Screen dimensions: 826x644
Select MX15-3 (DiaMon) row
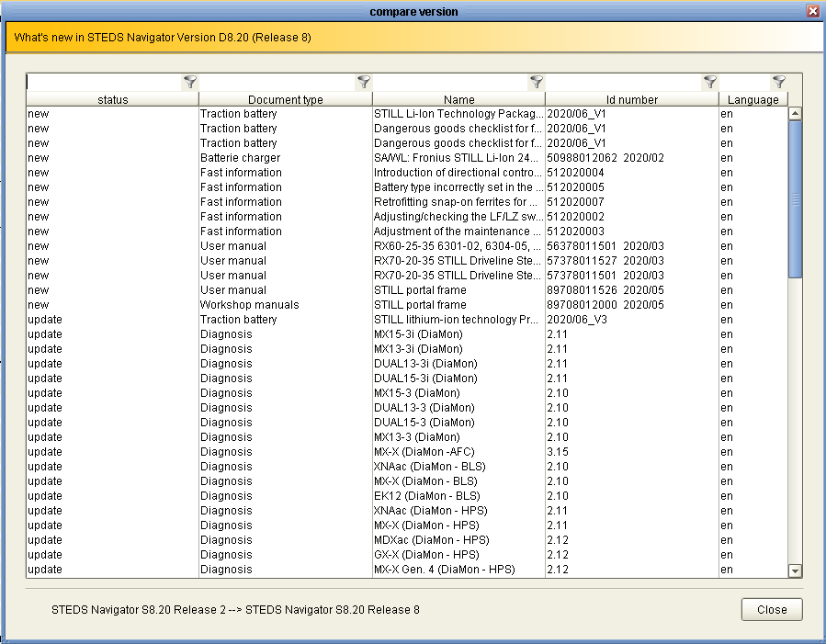click(407, 393)
